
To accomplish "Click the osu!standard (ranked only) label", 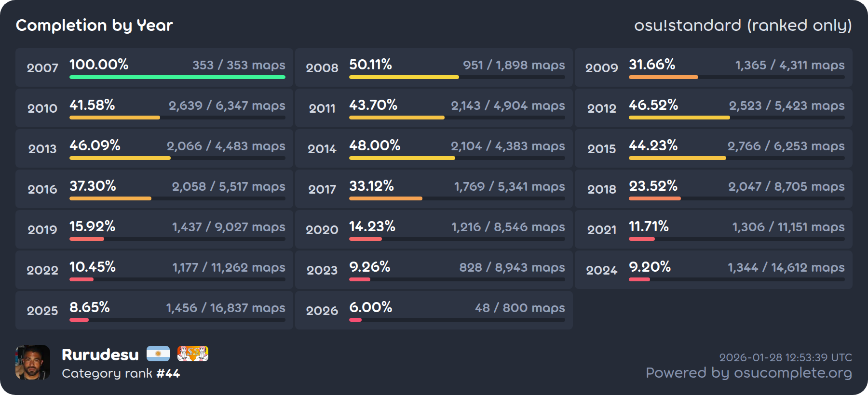I will pos(743,26).
